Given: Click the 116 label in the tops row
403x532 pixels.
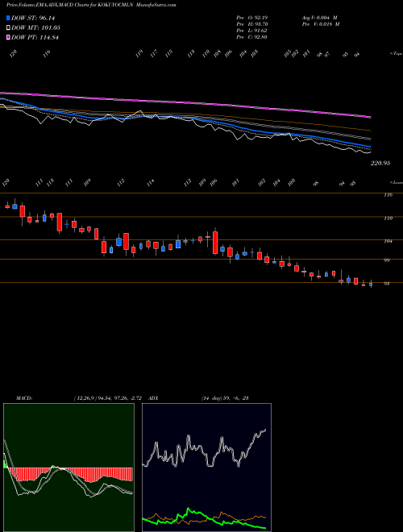Looking at the screenshot, I should pyautogui.click(x=47, y=53).
